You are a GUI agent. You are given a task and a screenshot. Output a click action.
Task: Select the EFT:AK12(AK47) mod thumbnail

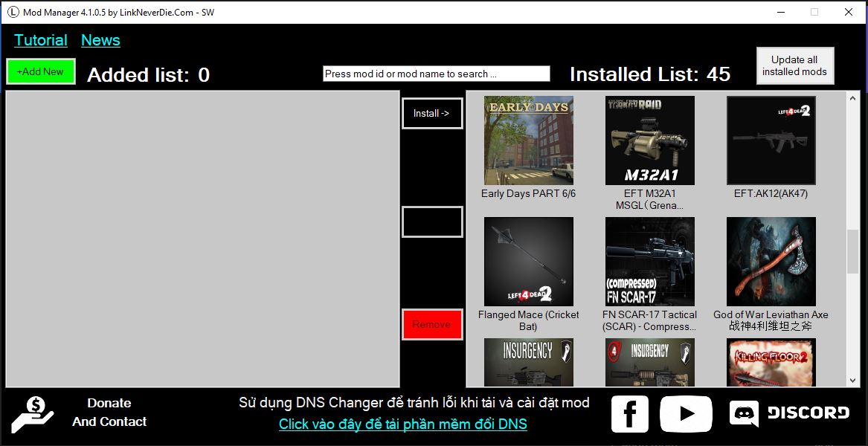771,140
